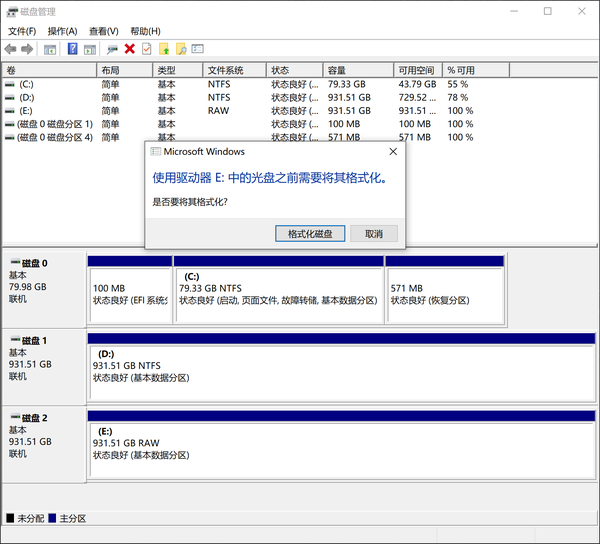Sort by the 文件系统 column header
The height and width of the screenshot is (544, 600).
[x=235, y=70]
